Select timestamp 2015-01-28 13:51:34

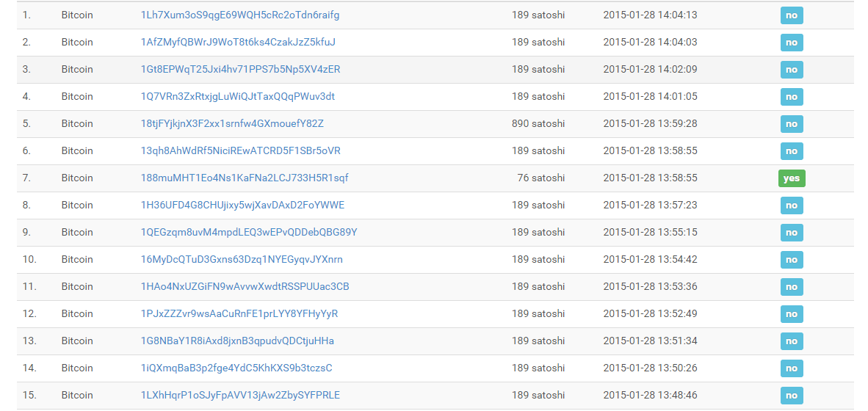tap(650, 341)
